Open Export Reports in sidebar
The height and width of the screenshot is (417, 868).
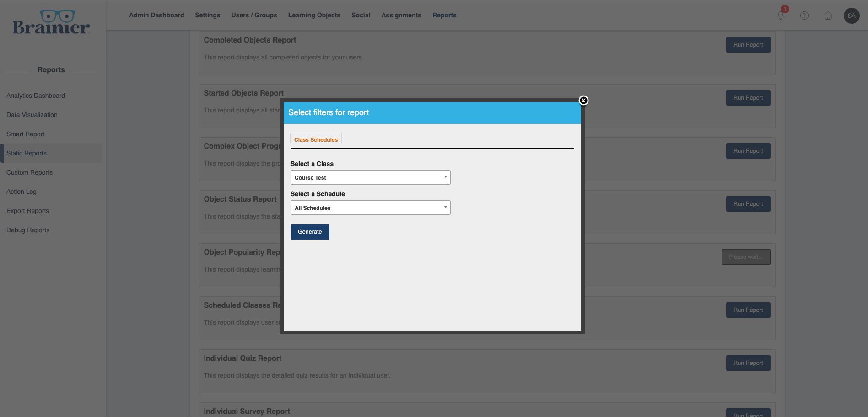(28, 211)
